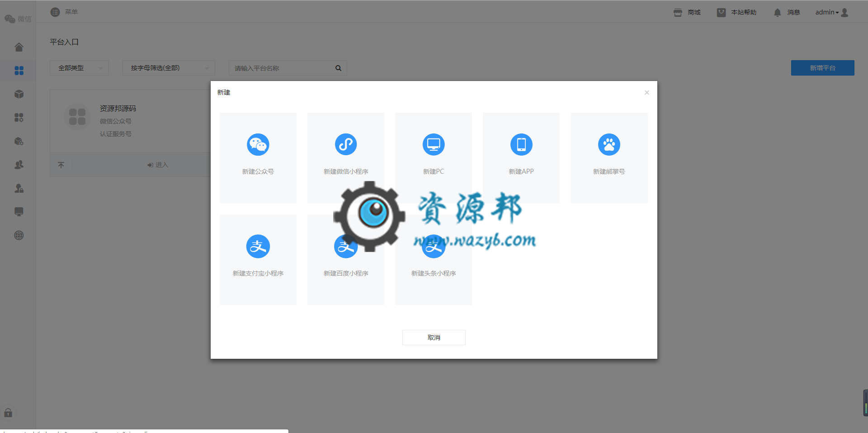Select the 新建微信小程序 icon
The image size is (868, 433).
[346, 145]
